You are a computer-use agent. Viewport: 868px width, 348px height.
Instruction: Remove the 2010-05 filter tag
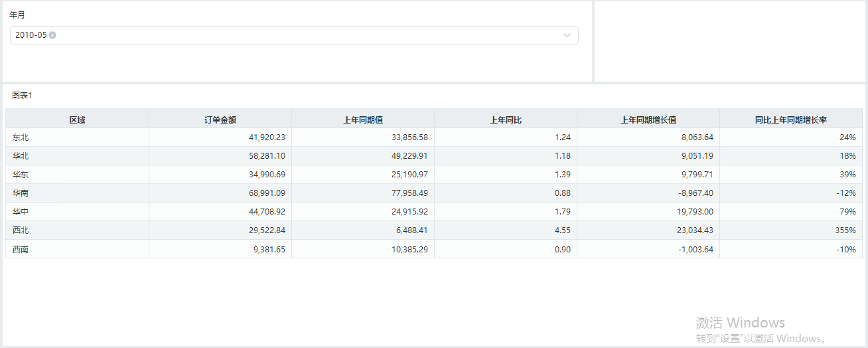[x=52, y=35]
